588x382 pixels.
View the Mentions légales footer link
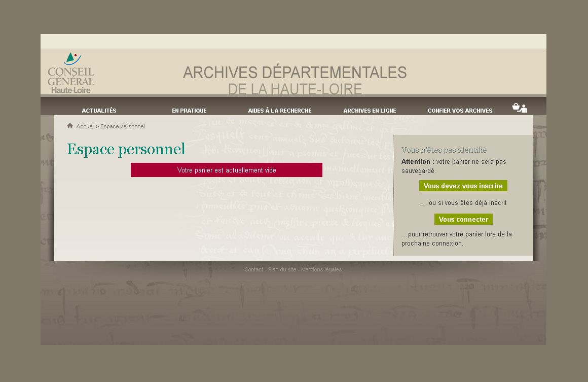(x=321, y=269)
